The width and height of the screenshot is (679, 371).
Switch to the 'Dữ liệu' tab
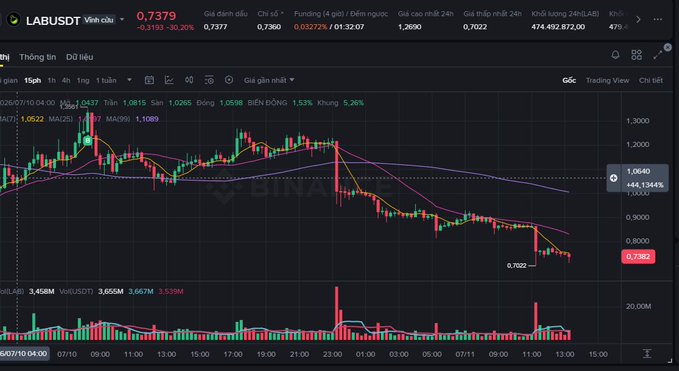pyautogui.click(x=79, y=57)
